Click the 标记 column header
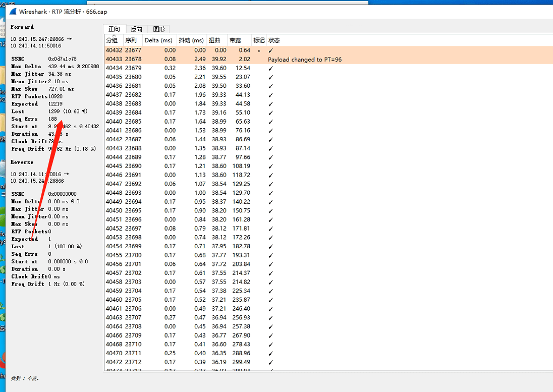This screenshot has width=553, height=392. [259, 40]
